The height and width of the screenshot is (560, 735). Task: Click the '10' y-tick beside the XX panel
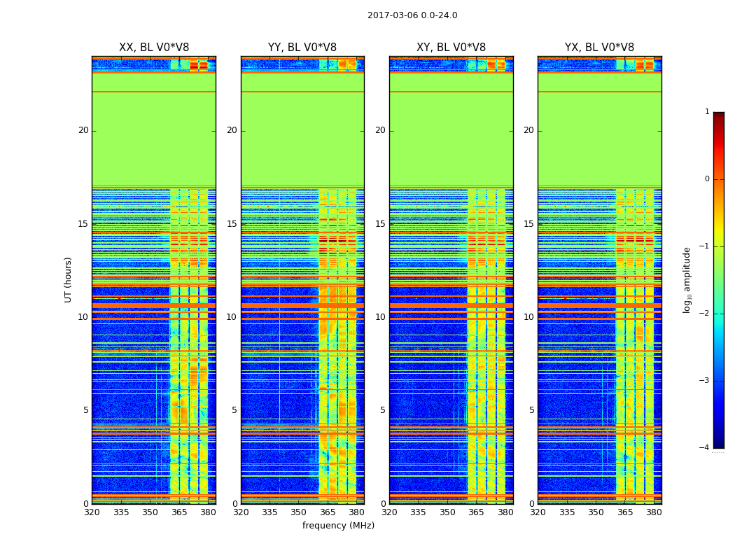(83, 317)
